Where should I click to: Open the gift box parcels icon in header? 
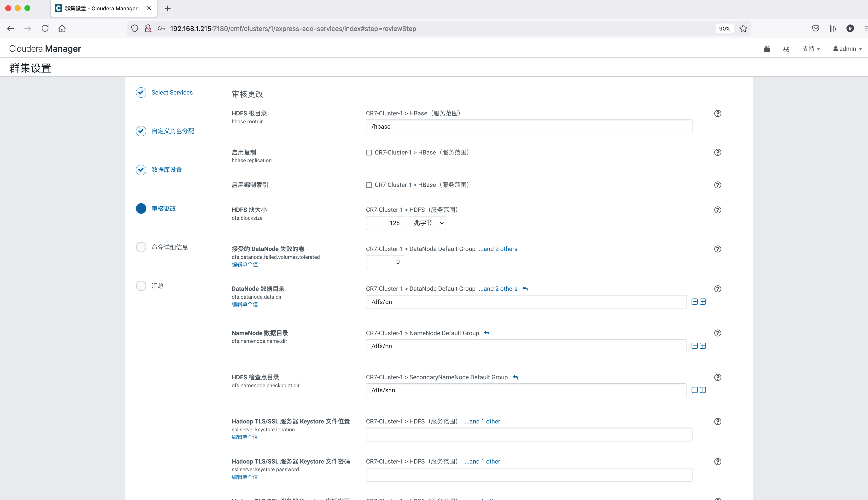pyautogui.click(x=767, y=49)
